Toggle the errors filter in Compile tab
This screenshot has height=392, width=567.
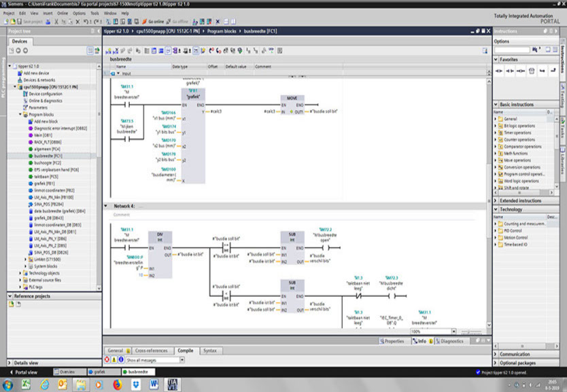[107, 360]
